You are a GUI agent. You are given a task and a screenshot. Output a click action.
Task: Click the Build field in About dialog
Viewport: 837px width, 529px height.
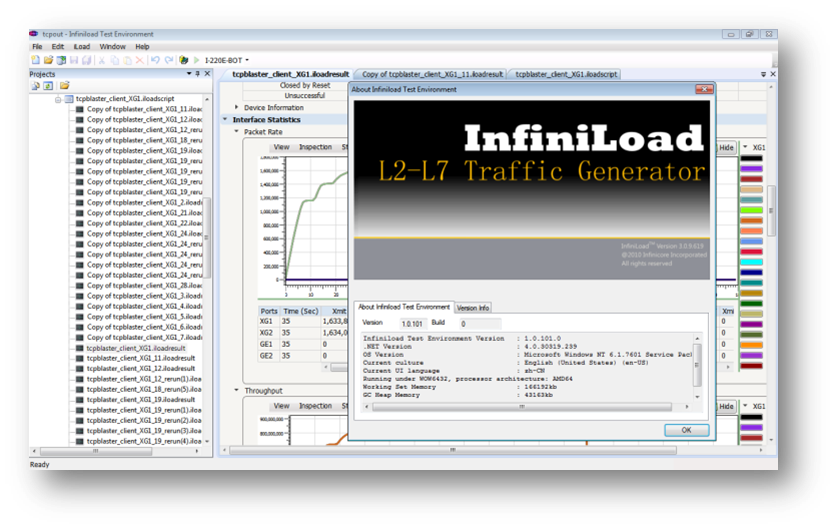pos(480,323)
